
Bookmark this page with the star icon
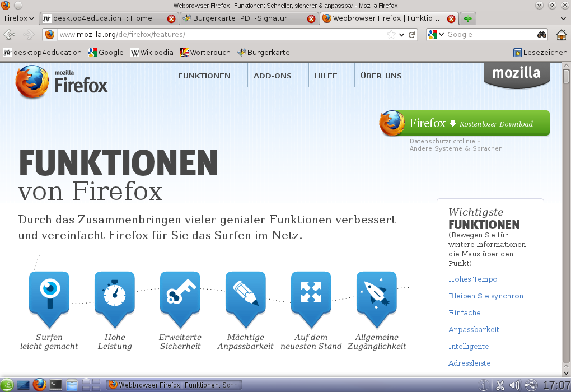(x=391, y=35)
